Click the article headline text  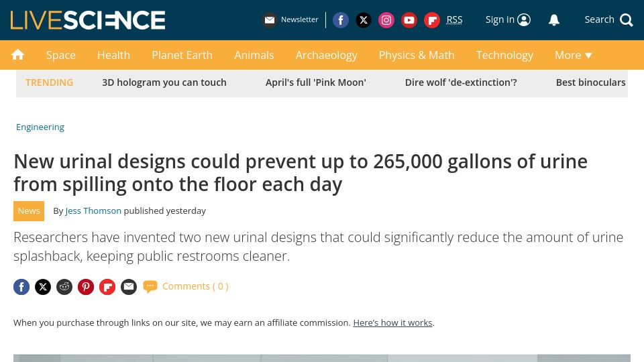[301, 173]
